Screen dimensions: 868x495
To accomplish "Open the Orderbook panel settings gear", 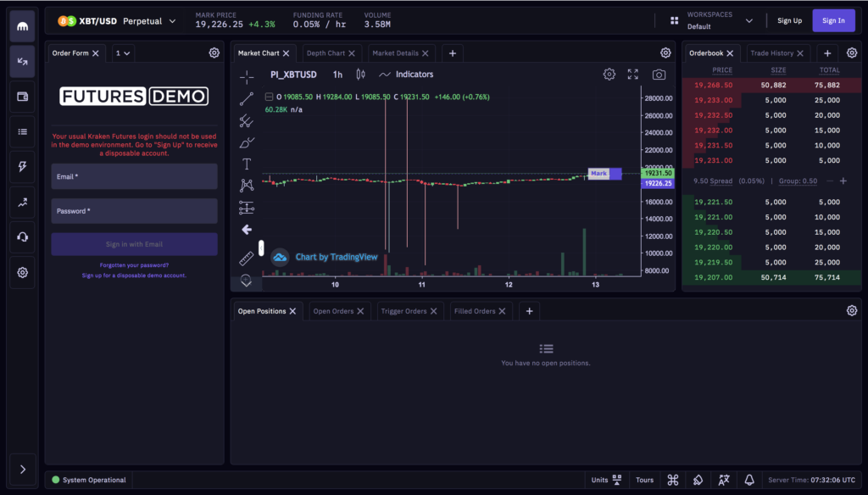I will pyautogui.click(x=852, y=53).
